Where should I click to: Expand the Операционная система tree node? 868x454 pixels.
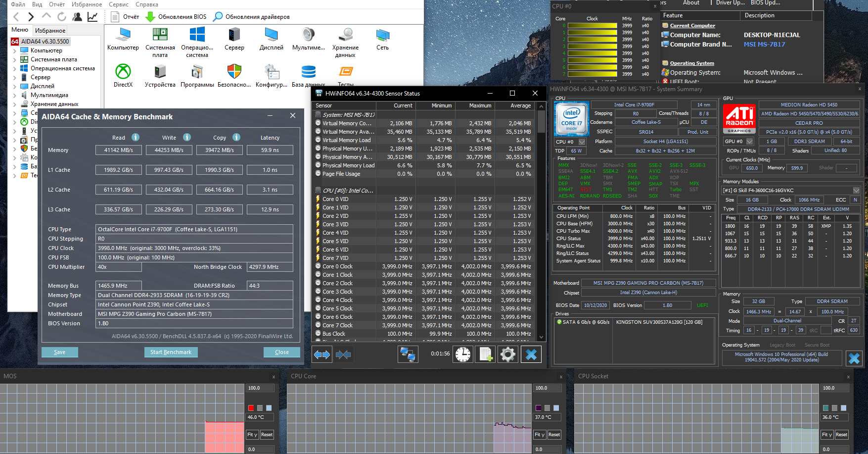14,68
